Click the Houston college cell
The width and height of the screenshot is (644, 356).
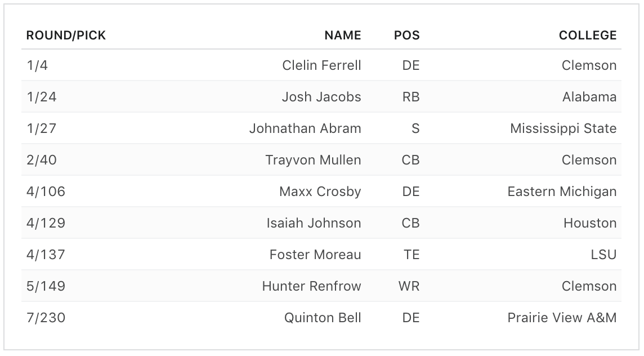point(590,223)
